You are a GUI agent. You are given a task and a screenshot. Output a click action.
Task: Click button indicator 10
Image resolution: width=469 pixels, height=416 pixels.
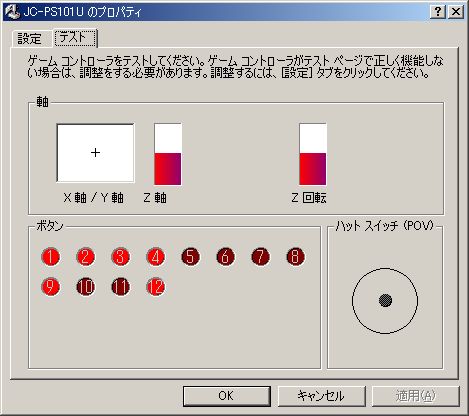coord(85,287)
